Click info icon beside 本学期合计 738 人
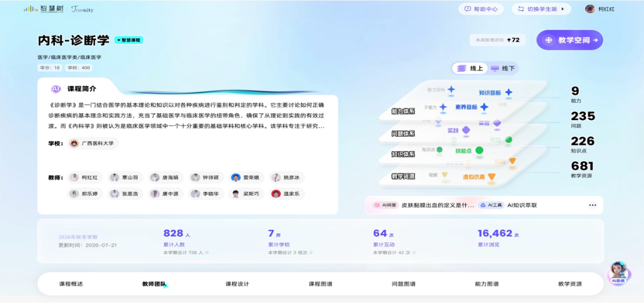The height and width of the screenshot is (305, 644). 207,253
